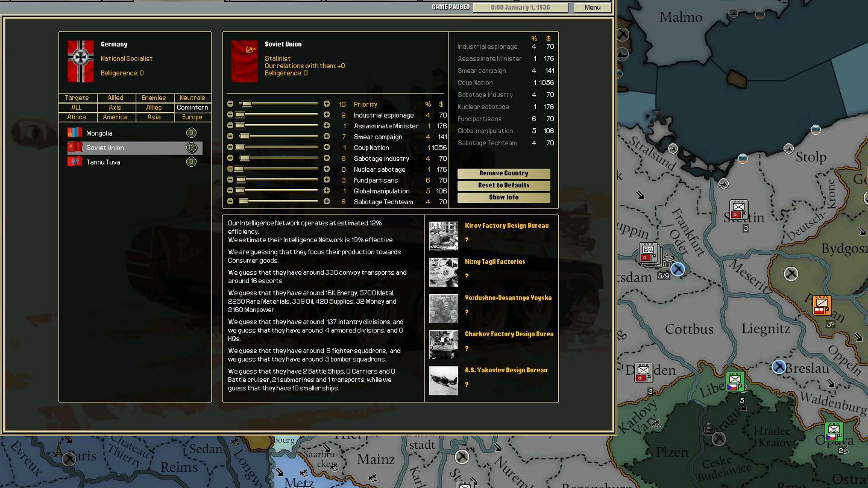The height and width of the screenshot is (488, 868).
Task: Open the Menu button
Action: pyautogui.click(x=592, y=7)
